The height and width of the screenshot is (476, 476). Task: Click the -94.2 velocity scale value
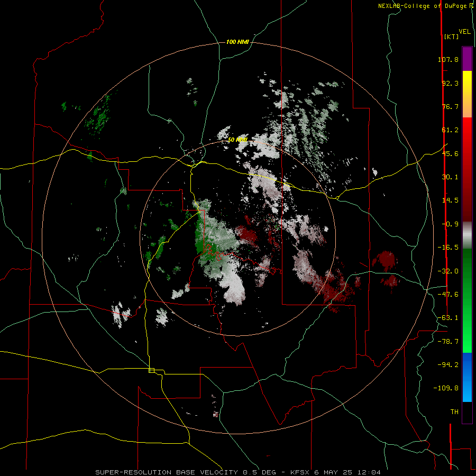[x=448, y=365]
